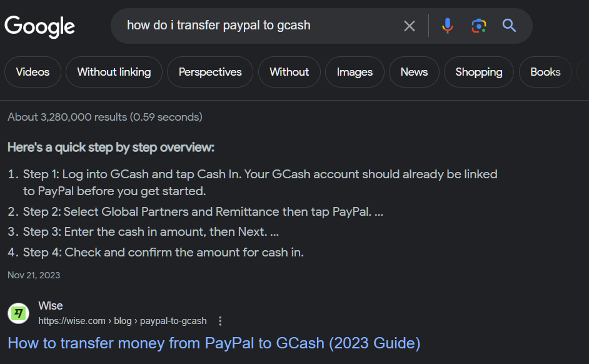Open Google Lens image search
Screen dimensions: 589x364
479,26
